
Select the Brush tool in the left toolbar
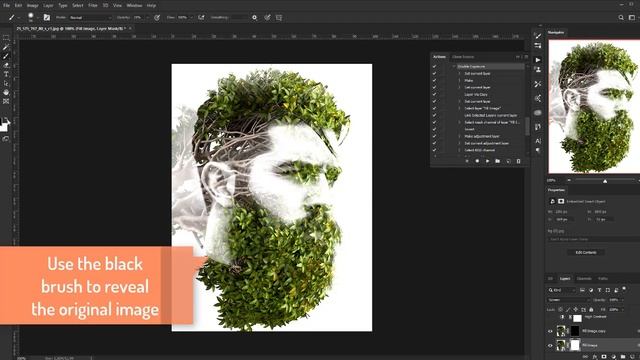click(x=6, y=56)
